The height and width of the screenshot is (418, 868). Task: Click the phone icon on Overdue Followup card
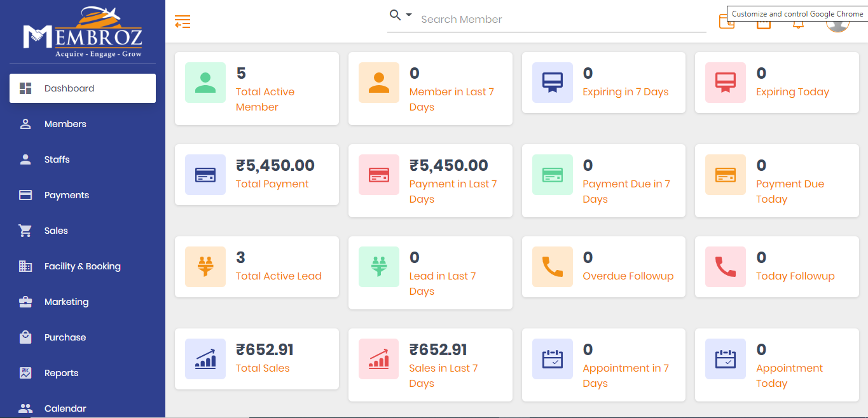coord(552,267)
